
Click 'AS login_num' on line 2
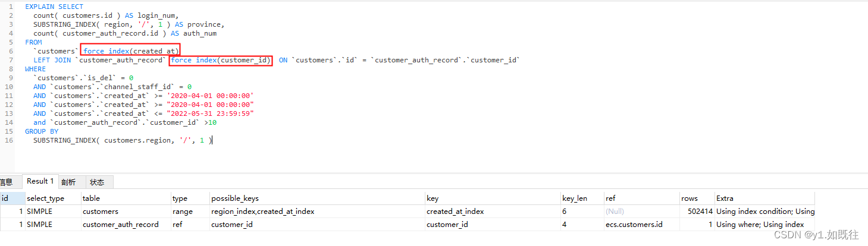click(151, 15)
